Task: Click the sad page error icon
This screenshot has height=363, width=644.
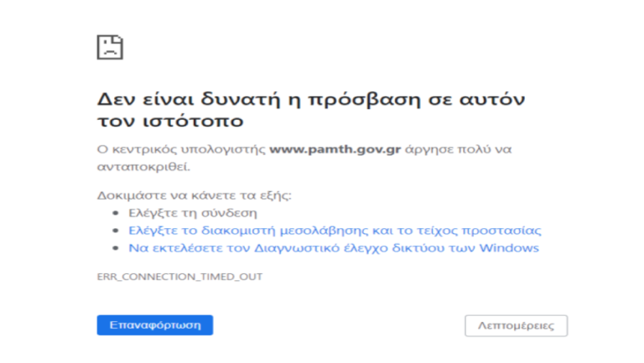Action: pyautogui.click(x=110, y=47)
